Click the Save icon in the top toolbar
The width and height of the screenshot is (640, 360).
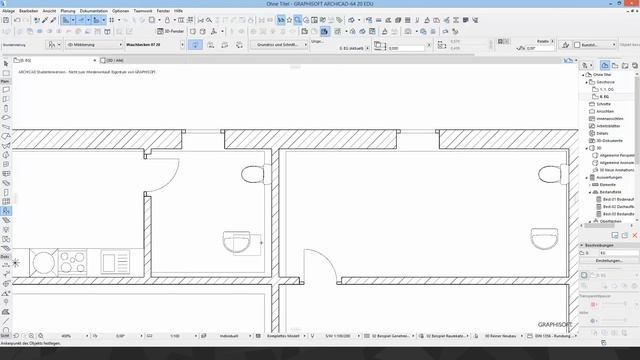click(6, 20)
